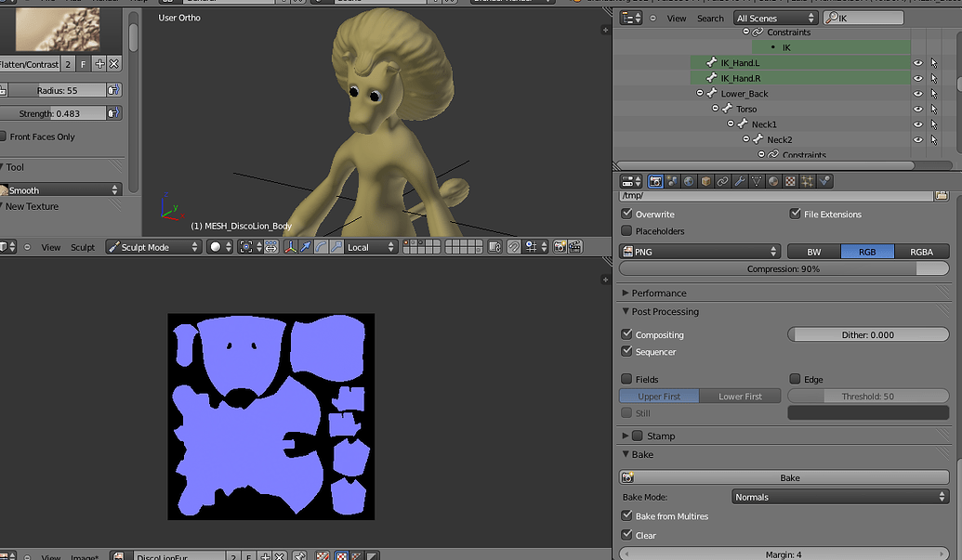The height and width of the screenshot is (560, 962).
Task: Collapse the Lower_Back bone tree
Action: click(700, 93)
